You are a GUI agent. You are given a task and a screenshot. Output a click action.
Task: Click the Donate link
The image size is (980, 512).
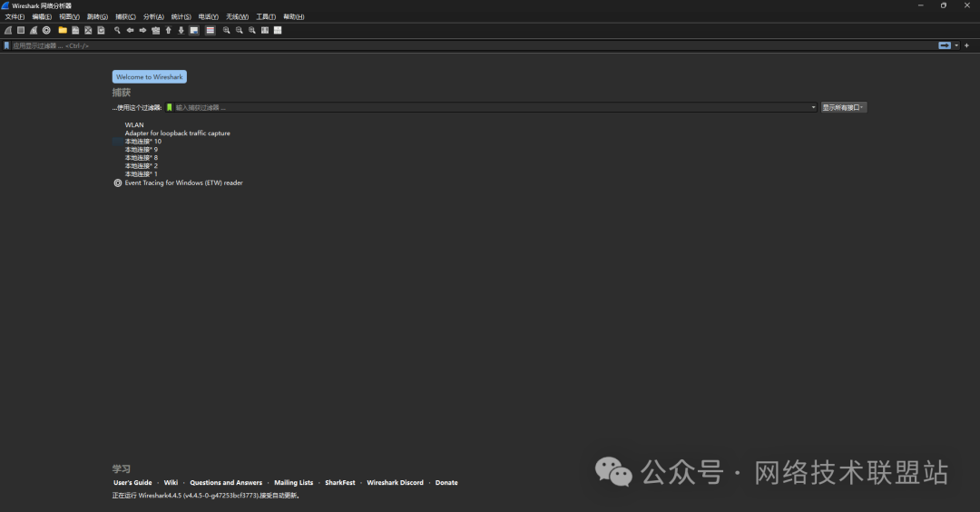pos(446,483)
